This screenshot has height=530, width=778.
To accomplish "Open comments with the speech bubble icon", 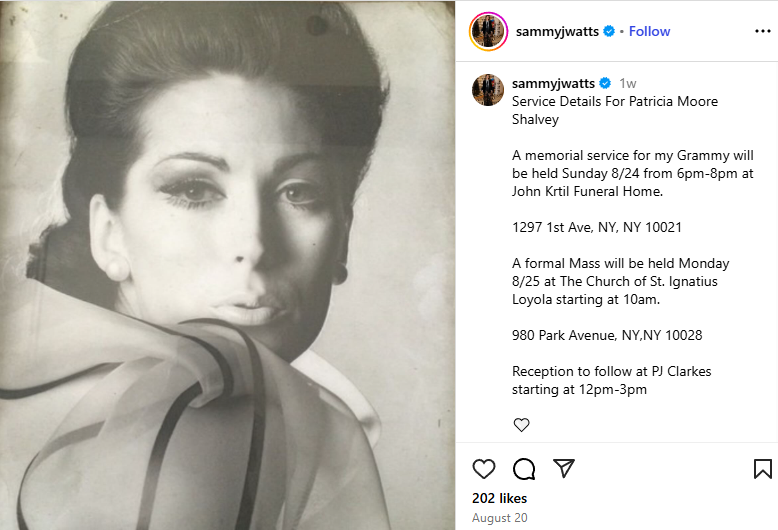I will (x=524, y=469).
